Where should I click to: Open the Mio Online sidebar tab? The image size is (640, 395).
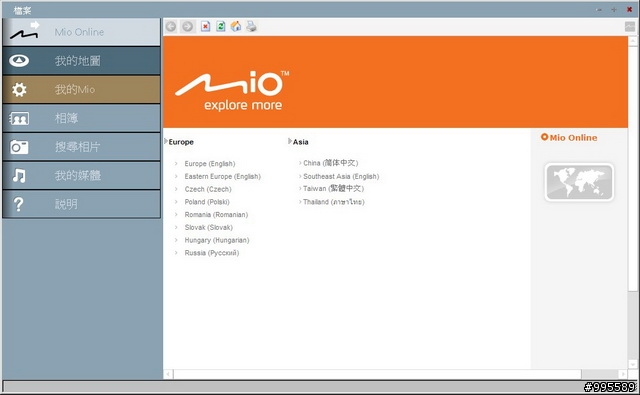[x=82, y=32]
